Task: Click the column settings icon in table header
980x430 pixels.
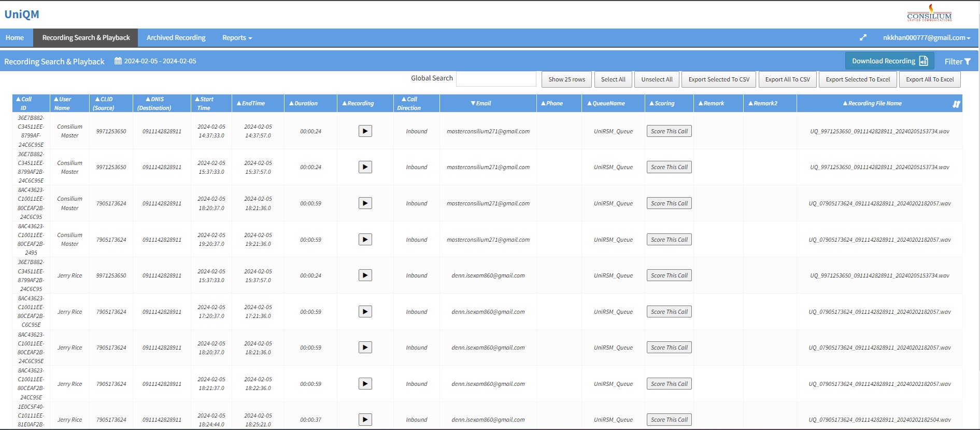Action: click(x=956, y=104)
